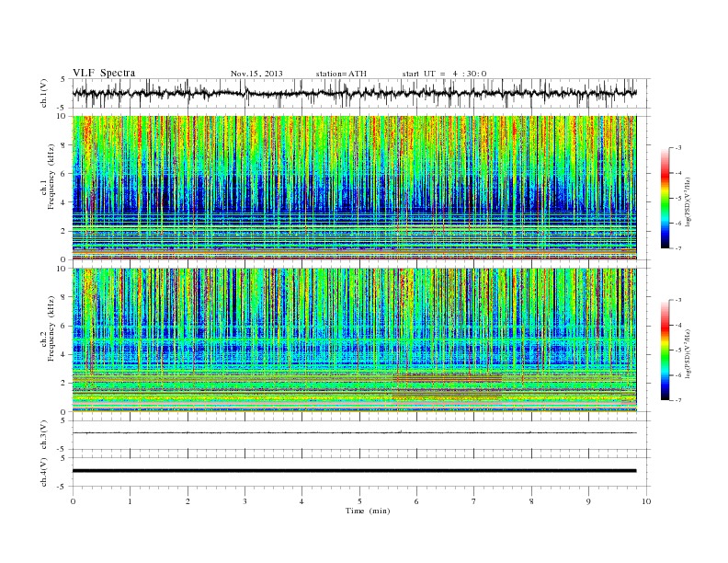Click the ch.2 frequency spectrogram panel
Image resolution: width=728 pixels, height=563 pixels.
[x=354, y=339]
